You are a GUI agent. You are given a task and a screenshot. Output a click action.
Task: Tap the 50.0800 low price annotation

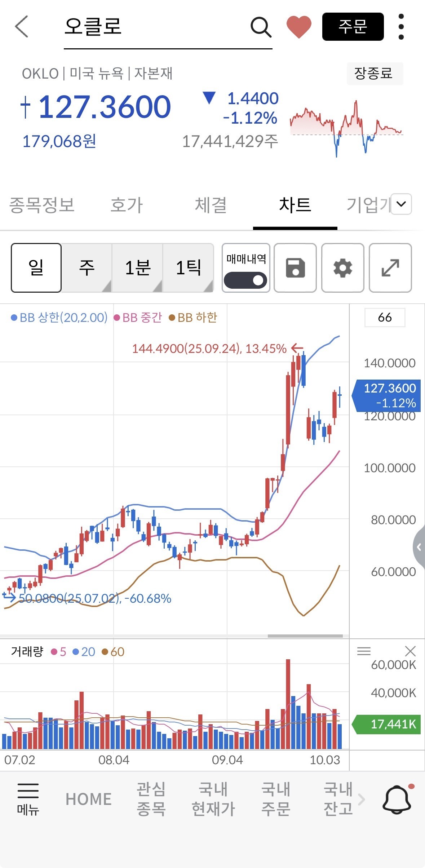(x=95, y=598)
